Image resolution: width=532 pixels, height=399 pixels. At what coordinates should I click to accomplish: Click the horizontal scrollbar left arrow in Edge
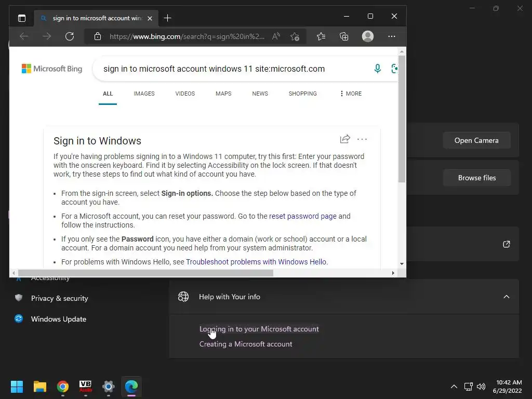point(14,273)
